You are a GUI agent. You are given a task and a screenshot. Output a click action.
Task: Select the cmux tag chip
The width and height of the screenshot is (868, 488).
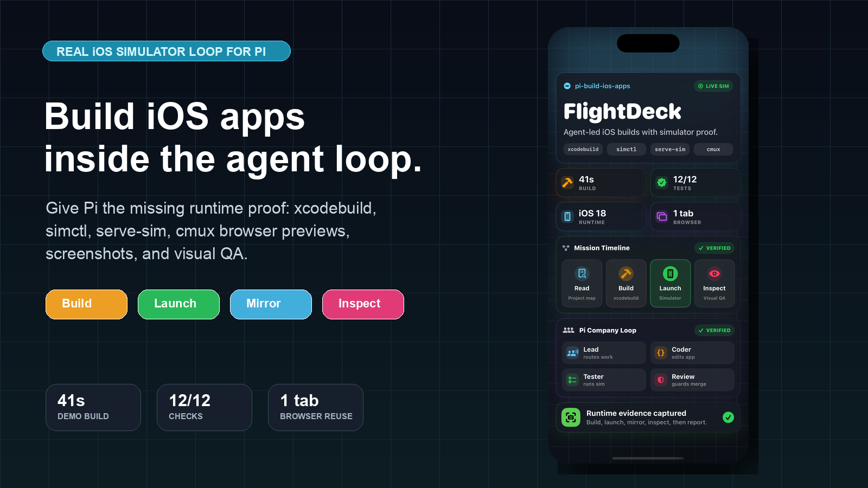coord(713,149)
